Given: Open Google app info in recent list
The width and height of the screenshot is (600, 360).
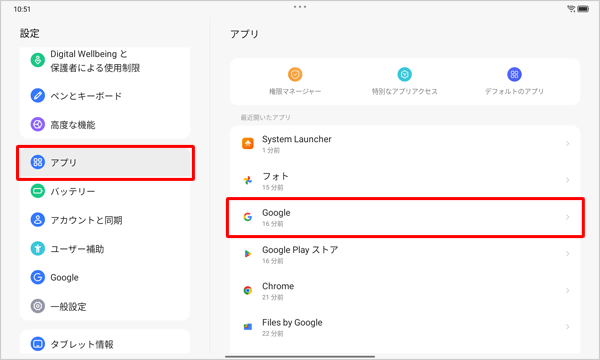Looking at the screenshot, I should pyautogui.click(x=405, y=217).
